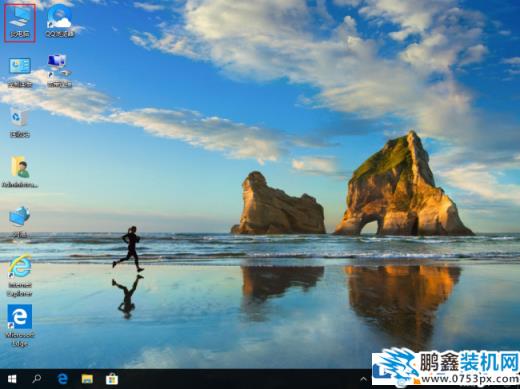Open taskbar search magnifier
This screenshot has height=389, width=520.
tap(37, 379)
